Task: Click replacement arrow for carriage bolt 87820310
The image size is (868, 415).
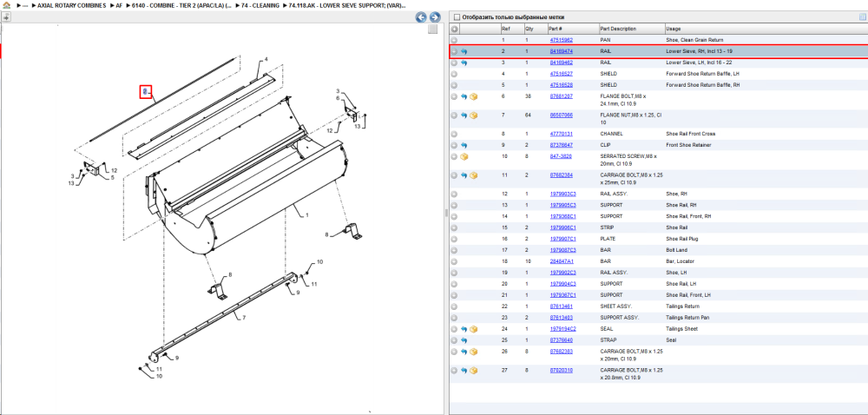Action: click(464, 370)
